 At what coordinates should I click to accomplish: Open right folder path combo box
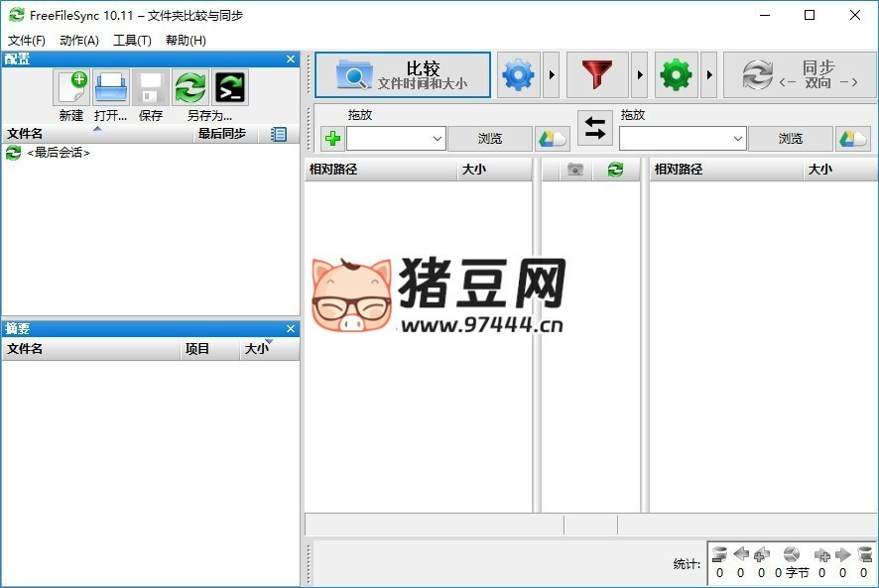[x=683, y=139]
